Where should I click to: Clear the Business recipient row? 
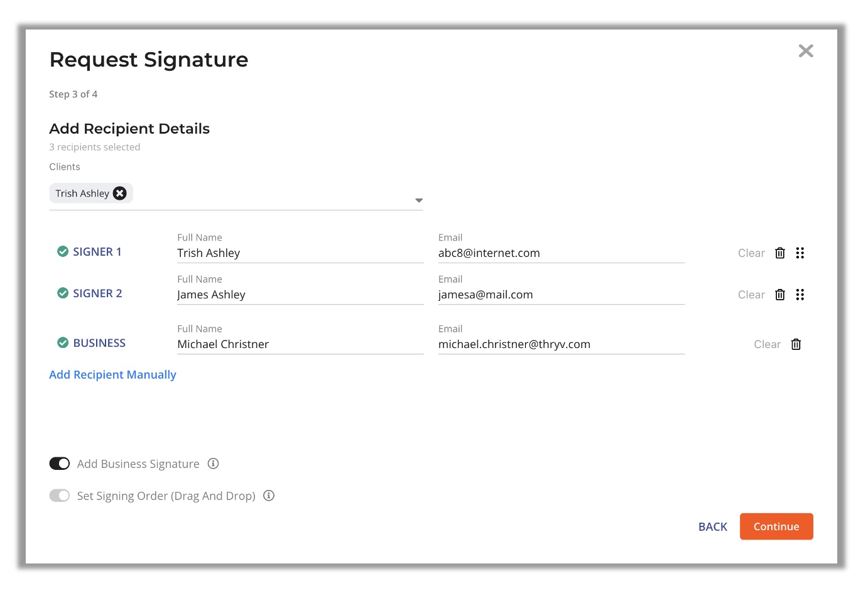[x=767, y=344]
